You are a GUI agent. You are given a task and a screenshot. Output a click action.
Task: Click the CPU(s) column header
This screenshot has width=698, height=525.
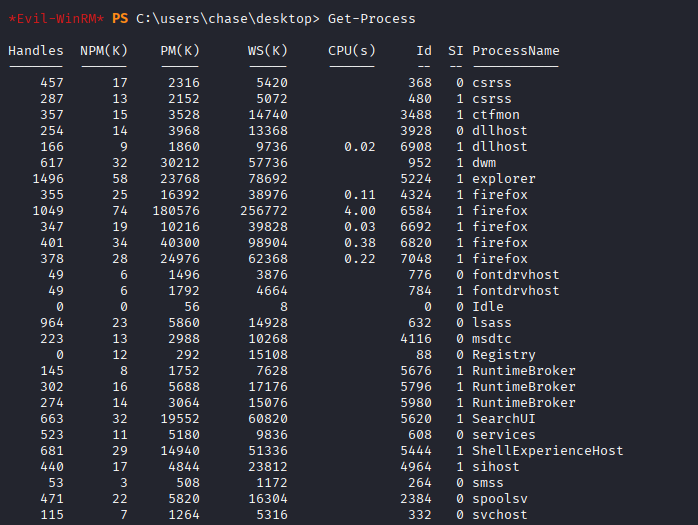352,51
